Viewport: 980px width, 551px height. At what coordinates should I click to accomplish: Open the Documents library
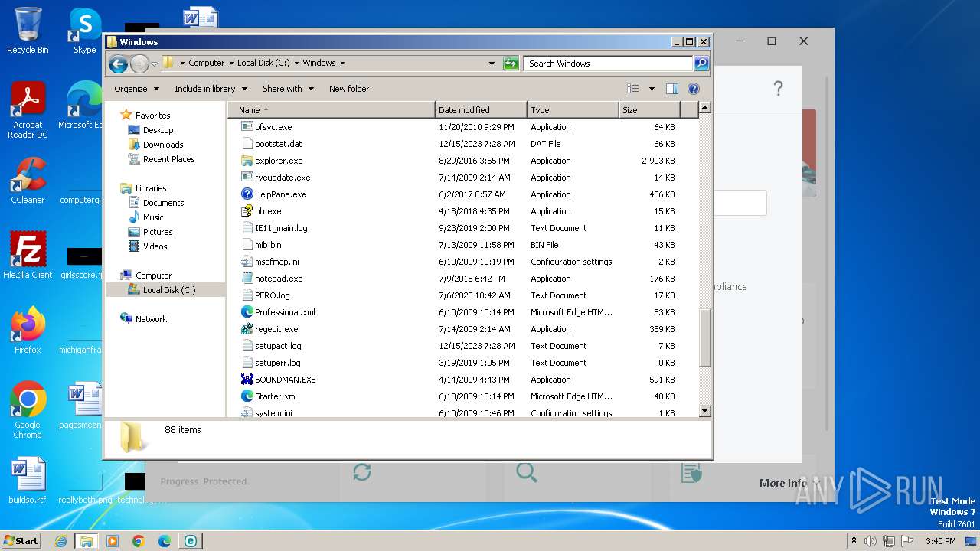pos(163,203)
